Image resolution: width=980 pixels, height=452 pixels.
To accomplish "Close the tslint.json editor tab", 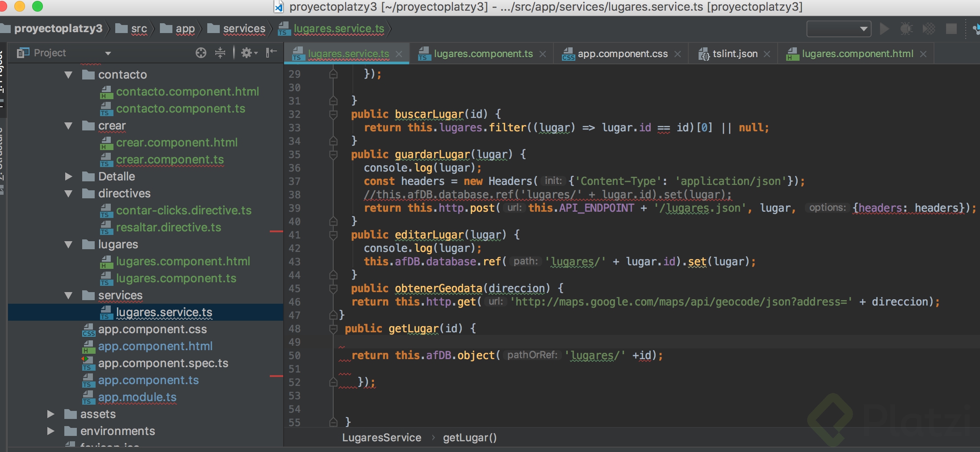I will pos(767,54).
